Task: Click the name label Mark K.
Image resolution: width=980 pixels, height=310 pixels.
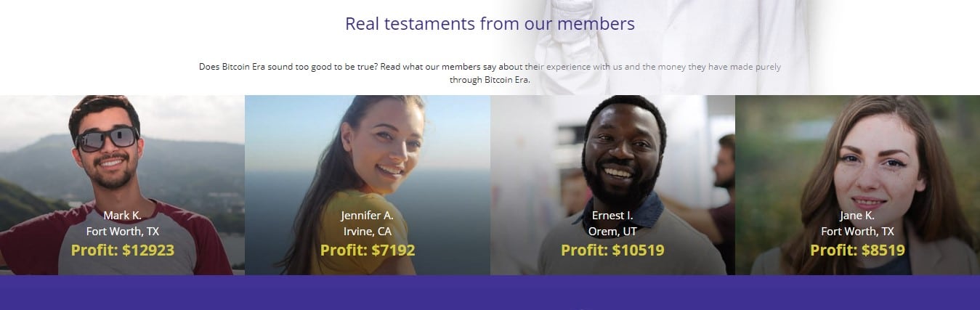Action: pyautogui.click(x=122, y=216)
